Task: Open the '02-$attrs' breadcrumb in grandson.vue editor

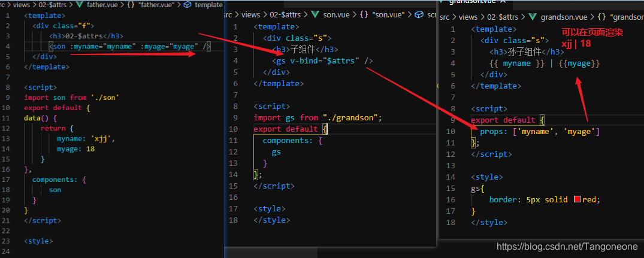Action: pyautogui.click(x=503, y=17)
